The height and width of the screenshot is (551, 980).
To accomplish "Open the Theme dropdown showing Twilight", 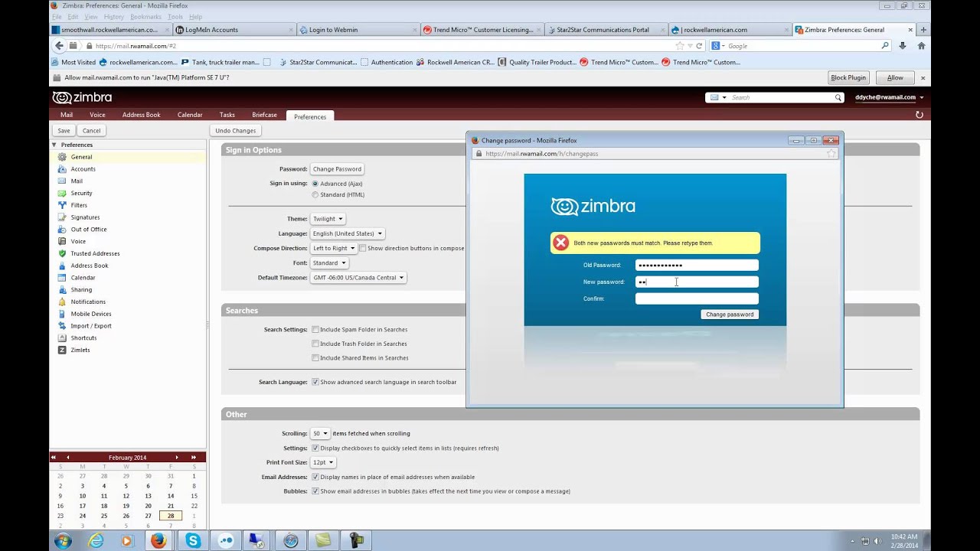I will pyautogui.click(x=328, y=219).
